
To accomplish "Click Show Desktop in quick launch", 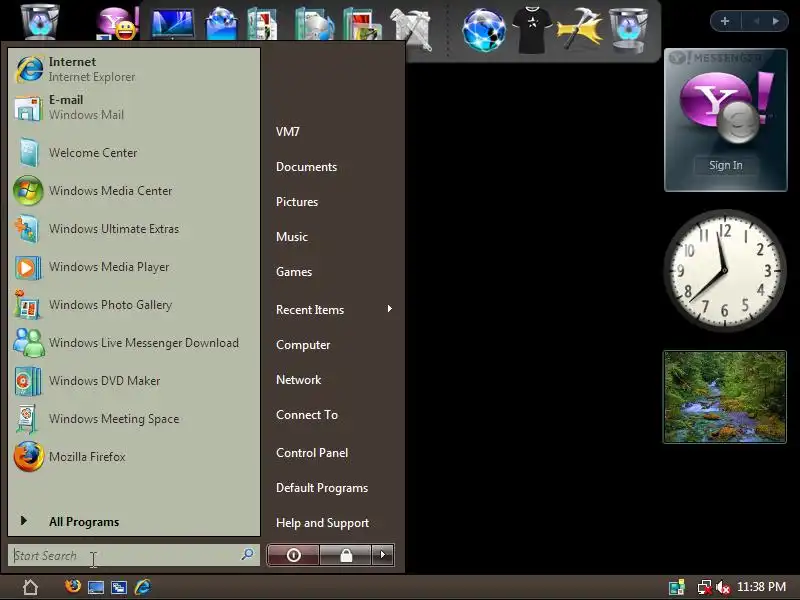I will 96,587.
